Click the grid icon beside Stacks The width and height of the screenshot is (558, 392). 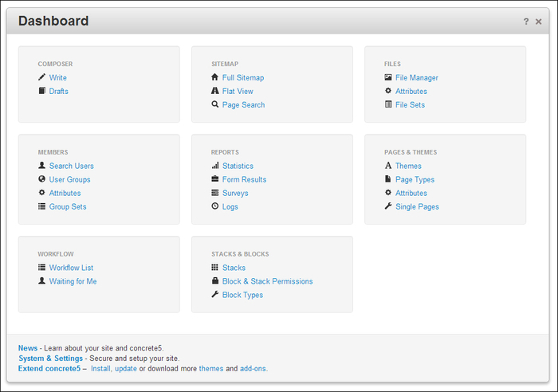pos(214,267)
